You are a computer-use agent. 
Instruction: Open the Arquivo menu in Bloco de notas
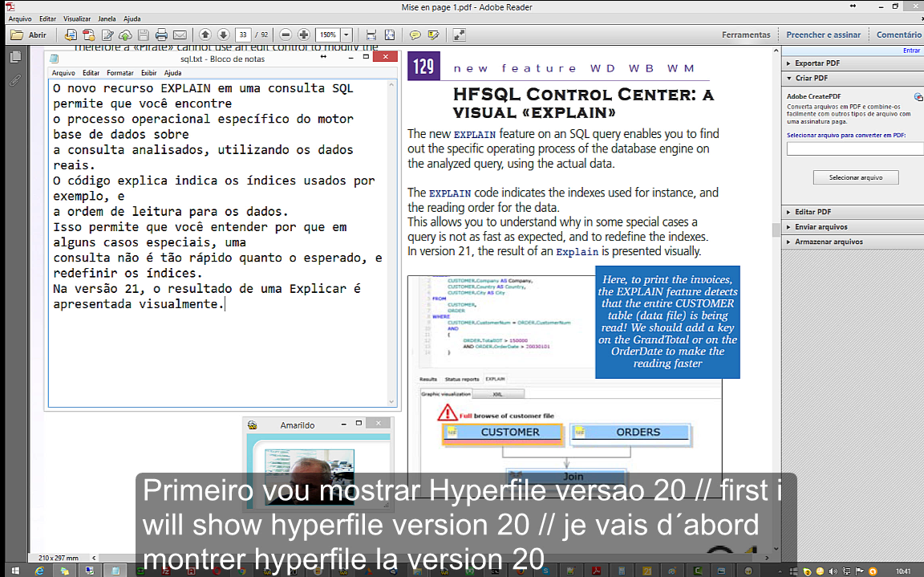click(63, 73)
